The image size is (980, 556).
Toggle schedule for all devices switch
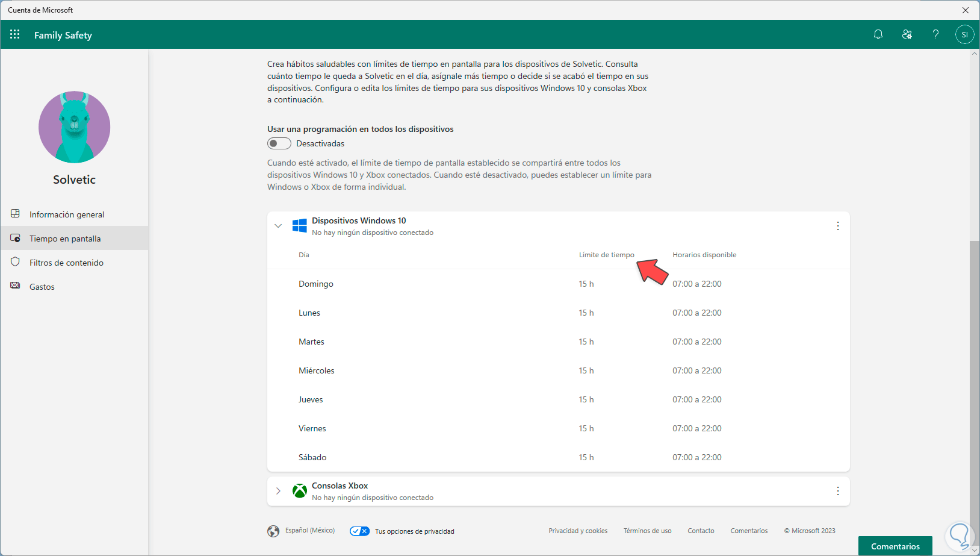(279, 143)
